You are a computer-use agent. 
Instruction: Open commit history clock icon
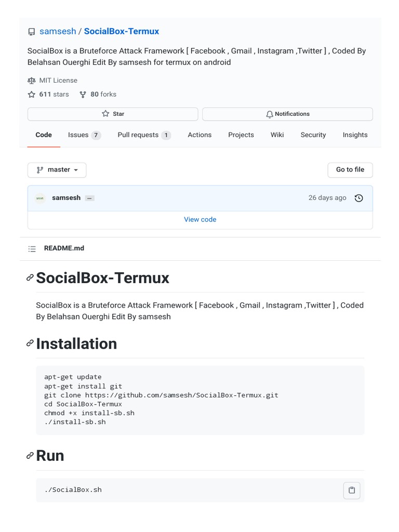(x=358, y=198)
